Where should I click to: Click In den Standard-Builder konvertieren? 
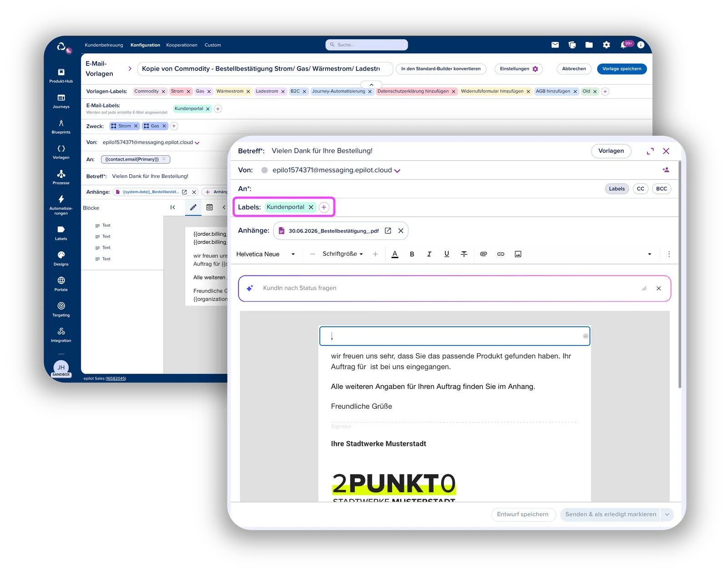441,69
